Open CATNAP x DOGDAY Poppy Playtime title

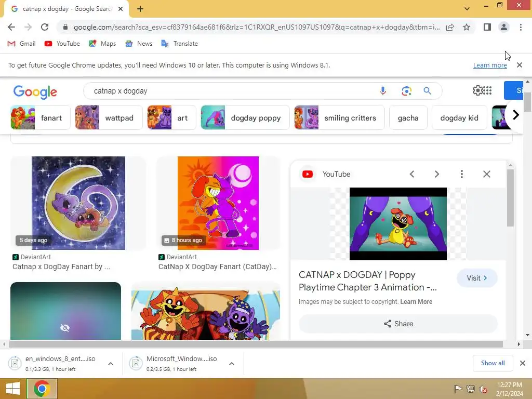[367, 281]
